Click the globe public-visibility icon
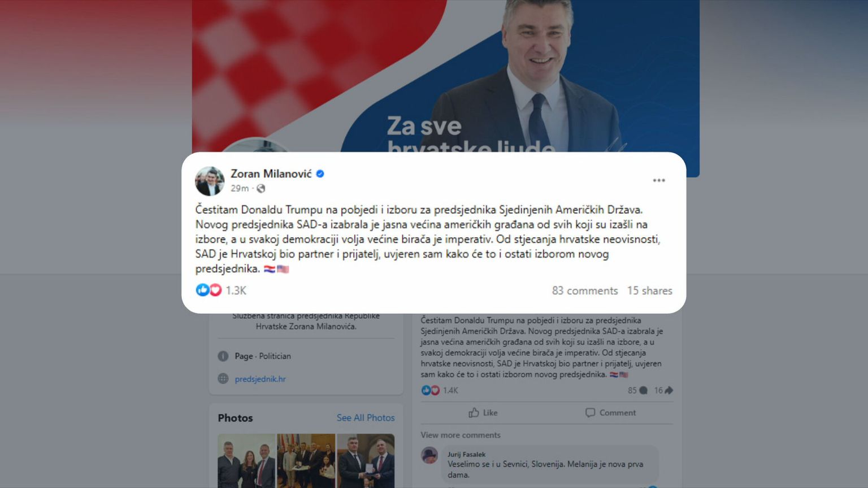 click(x=261, y=189)
